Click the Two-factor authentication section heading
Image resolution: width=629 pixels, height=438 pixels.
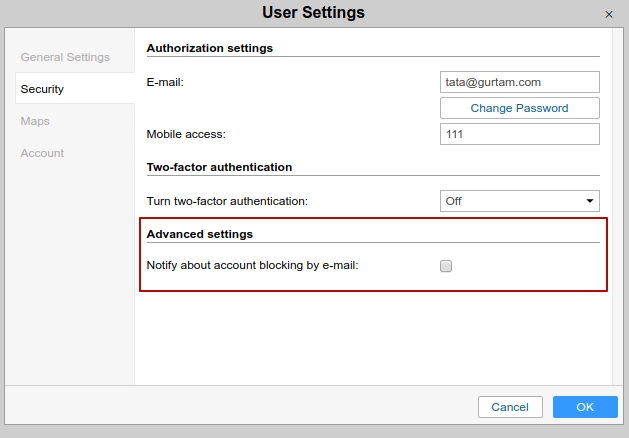point(219,167)
